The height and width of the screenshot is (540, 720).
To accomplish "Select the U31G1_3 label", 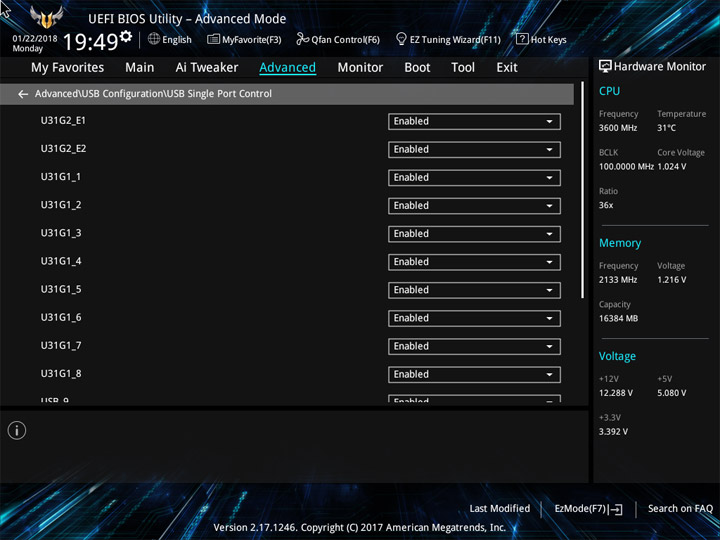I will point(61,233).
